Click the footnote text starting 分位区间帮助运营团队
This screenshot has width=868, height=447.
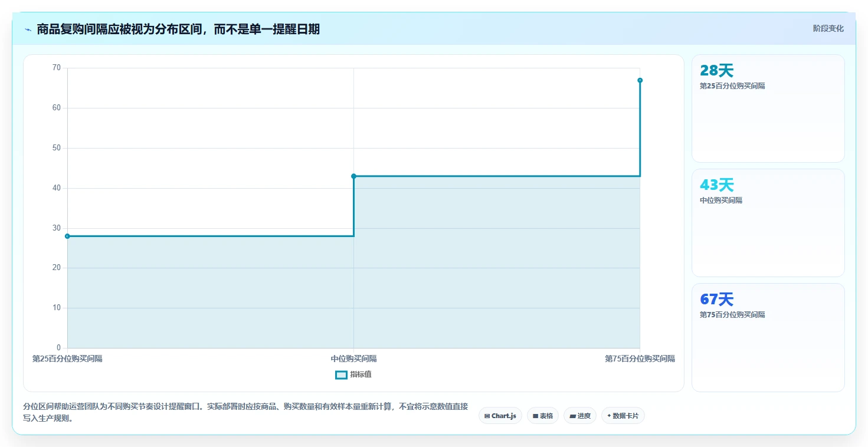pyautogui.click(x=245, y=413)
